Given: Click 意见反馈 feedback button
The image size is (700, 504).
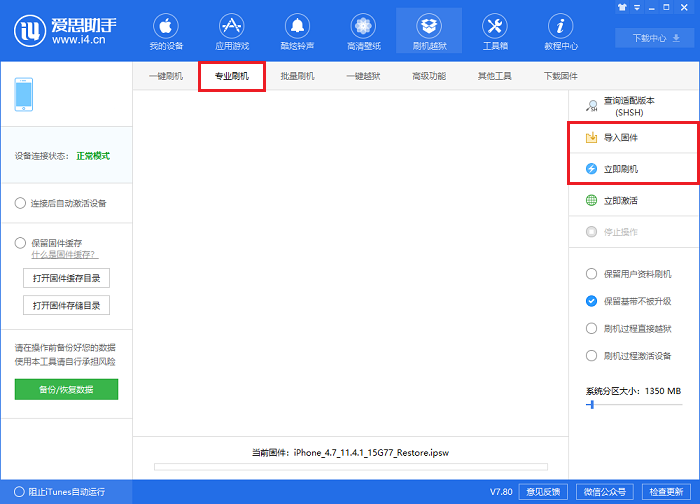Looking at the screenshot, I should pos(543,492).
